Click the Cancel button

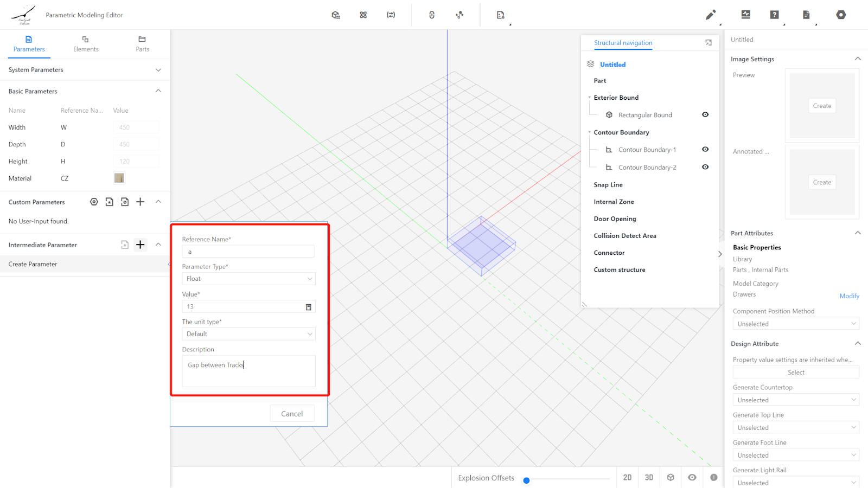292,414
